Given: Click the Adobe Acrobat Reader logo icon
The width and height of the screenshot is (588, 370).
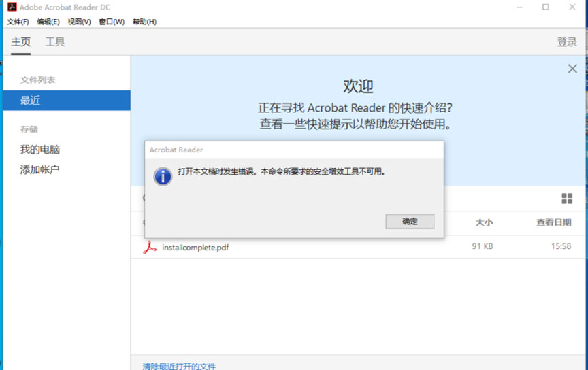Looking at the screenshot, I should click(x=12, y=7).
